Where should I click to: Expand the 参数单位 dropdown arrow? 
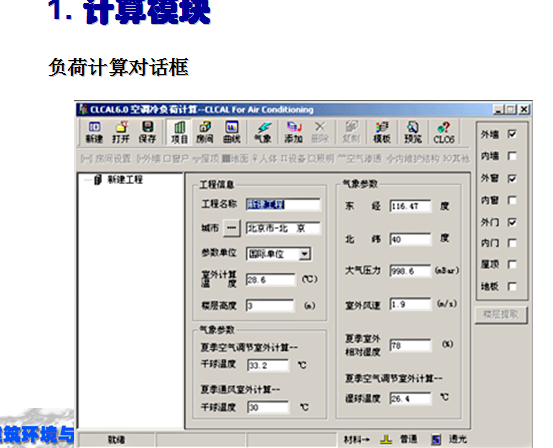click(x=304, y=254)
